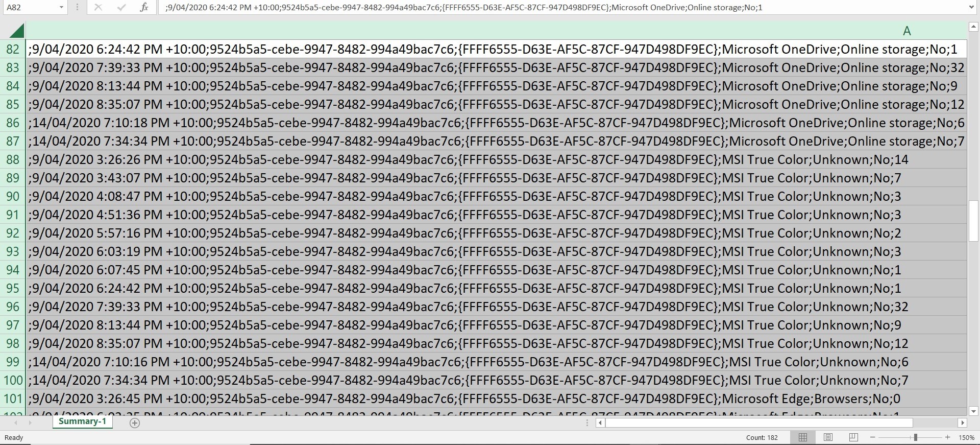Viewport: 980px width, 445px height.
Task: Zoom out using the minus icon
Action: 872,437
